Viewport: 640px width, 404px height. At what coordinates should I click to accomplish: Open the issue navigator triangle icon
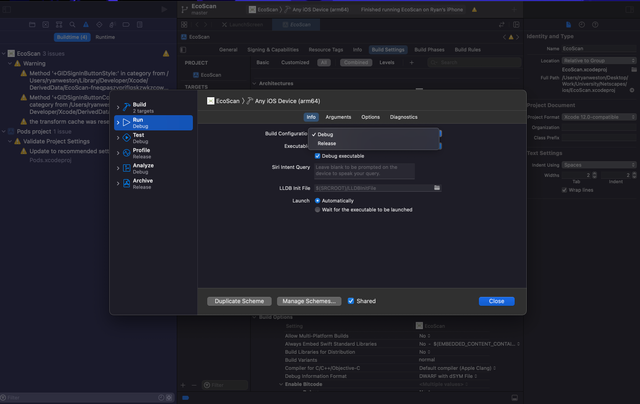click(x=86, y=24)
